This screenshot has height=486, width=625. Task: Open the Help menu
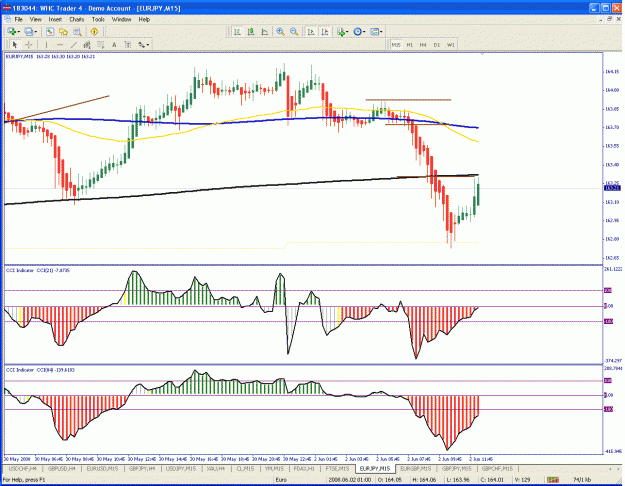coord(144,19)
